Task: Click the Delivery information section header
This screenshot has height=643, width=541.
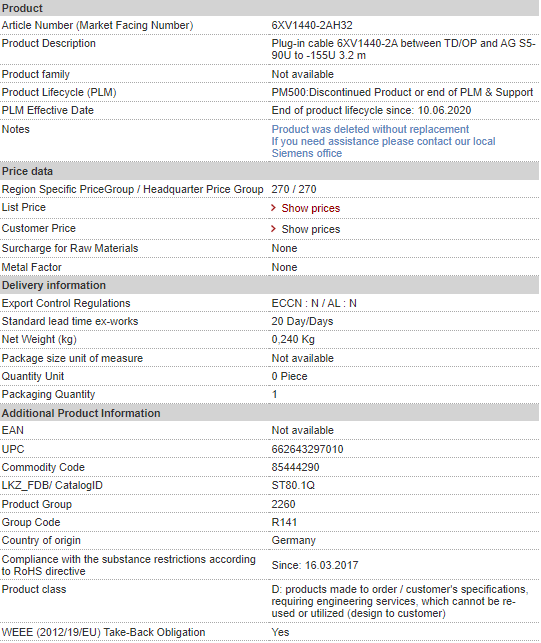Action: coord(269,285)
